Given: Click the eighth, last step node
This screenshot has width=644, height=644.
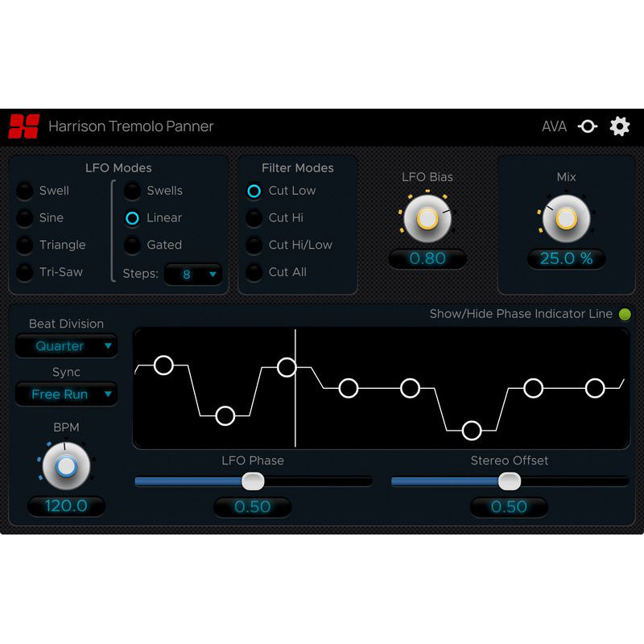Looking at the screenshot, I should coord(595,388).
